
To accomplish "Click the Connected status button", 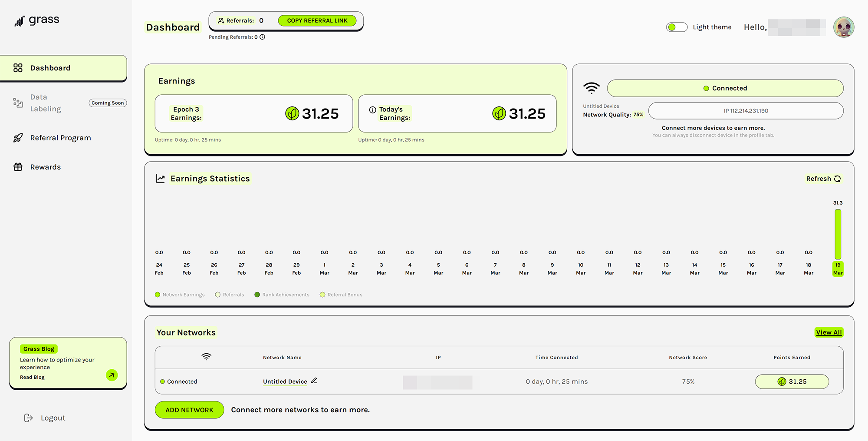I will click(725, 88).
